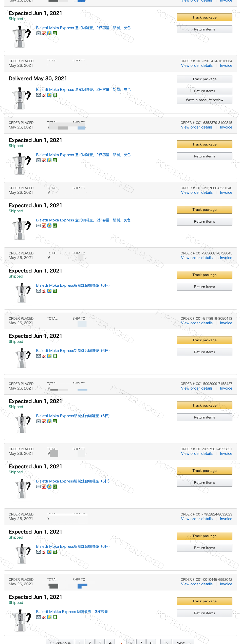Click the email share icon for the delivered order

[39, 95]
